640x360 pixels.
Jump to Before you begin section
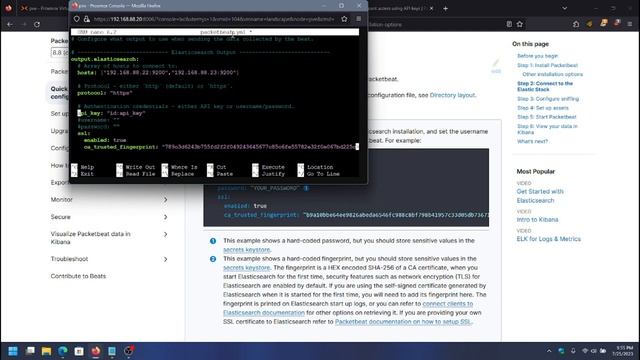pyautogui.click(x=537, y=56)
